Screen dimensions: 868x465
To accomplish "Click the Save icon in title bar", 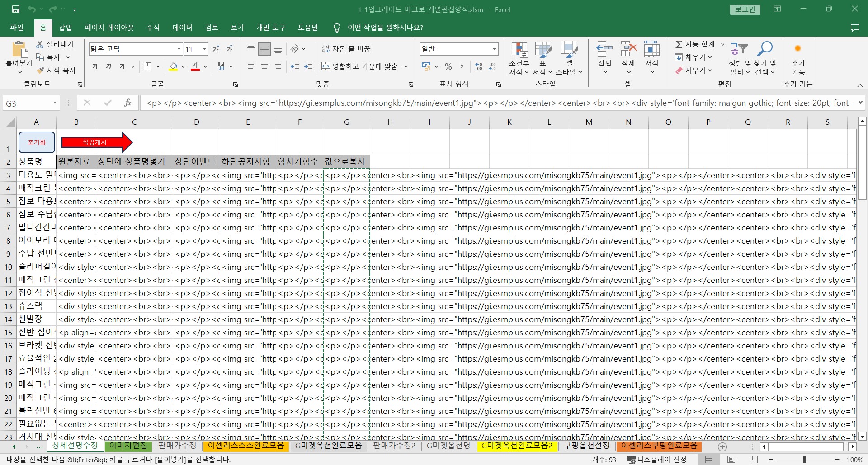I will coord(16,9).
